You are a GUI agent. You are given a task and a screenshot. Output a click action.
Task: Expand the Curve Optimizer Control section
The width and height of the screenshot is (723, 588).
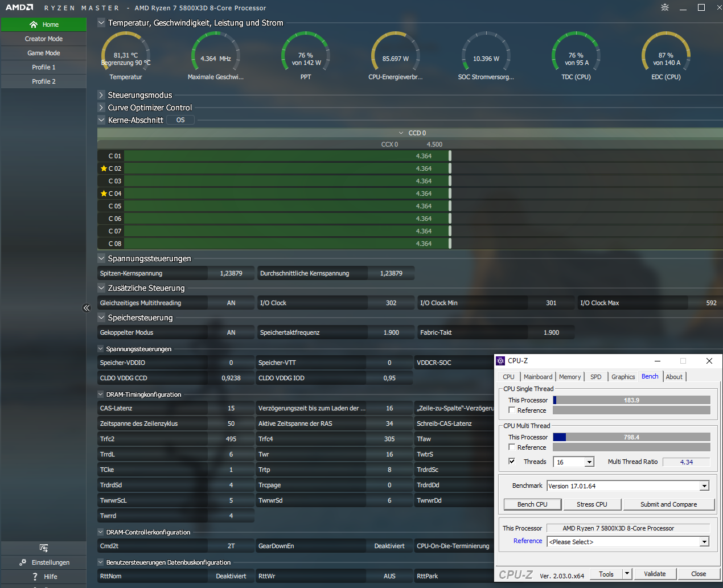click(x=101, y=108)
